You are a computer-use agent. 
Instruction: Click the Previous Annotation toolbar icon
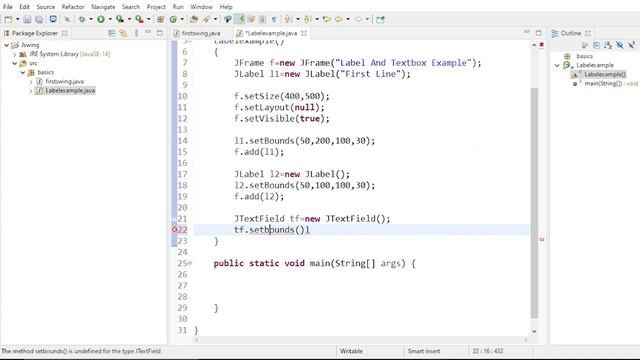point(307,19)
